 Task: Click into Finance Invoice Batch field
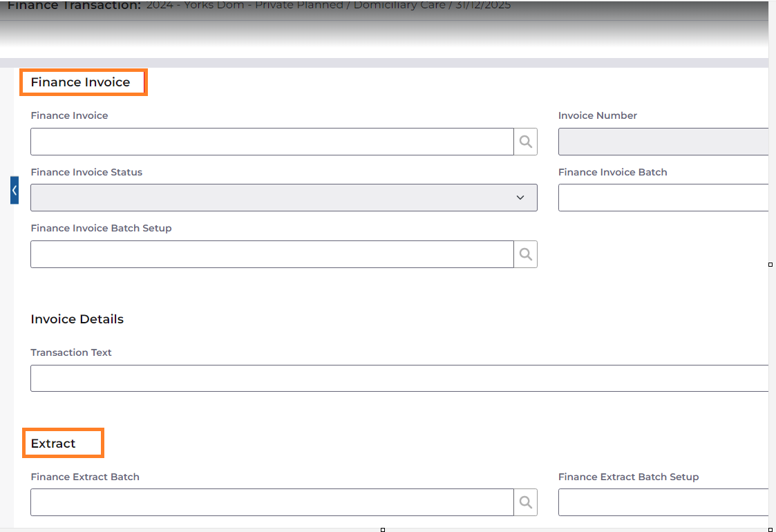coord(663,198)
